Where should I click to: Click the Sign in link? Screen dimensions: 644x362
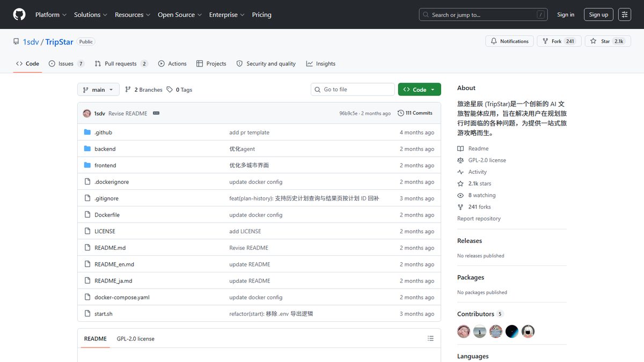(566, 14)
